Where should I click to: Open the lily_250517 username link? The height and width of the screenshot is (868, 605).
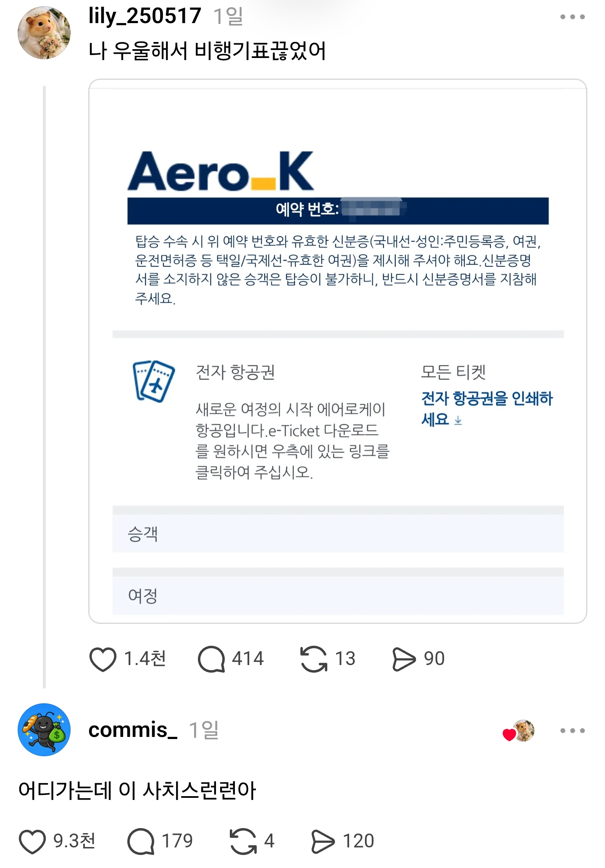click(x=145, y=16)
